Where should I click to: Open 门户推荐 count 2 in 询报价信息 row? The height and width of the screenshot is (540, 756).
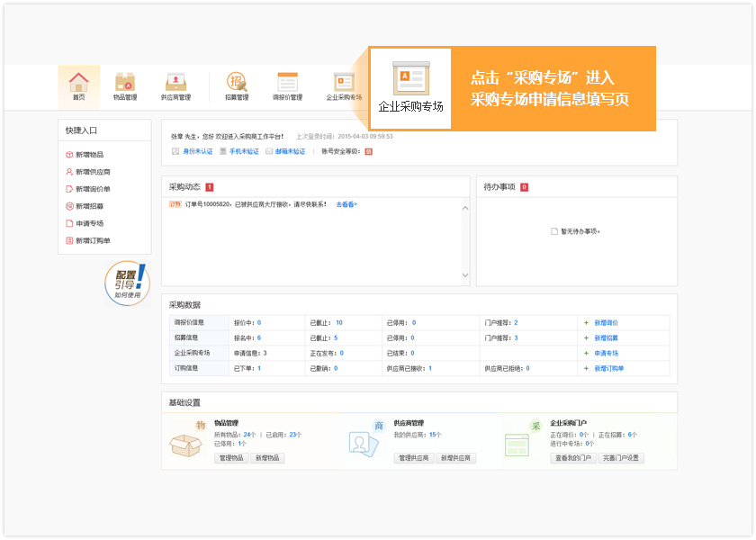516,322
